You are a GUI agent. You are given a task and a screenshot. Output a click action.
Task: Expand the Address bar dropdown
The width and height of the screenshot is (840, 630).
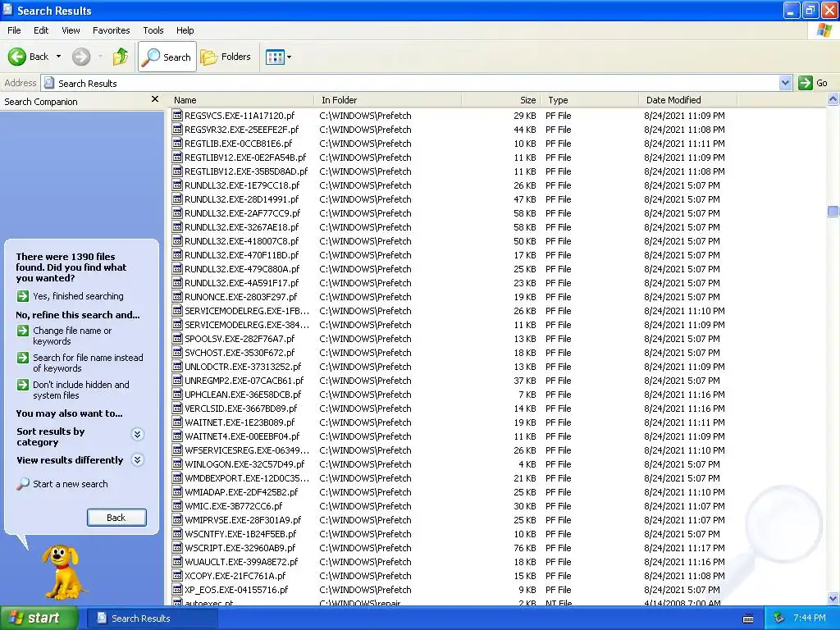click(x=785, y=83)
